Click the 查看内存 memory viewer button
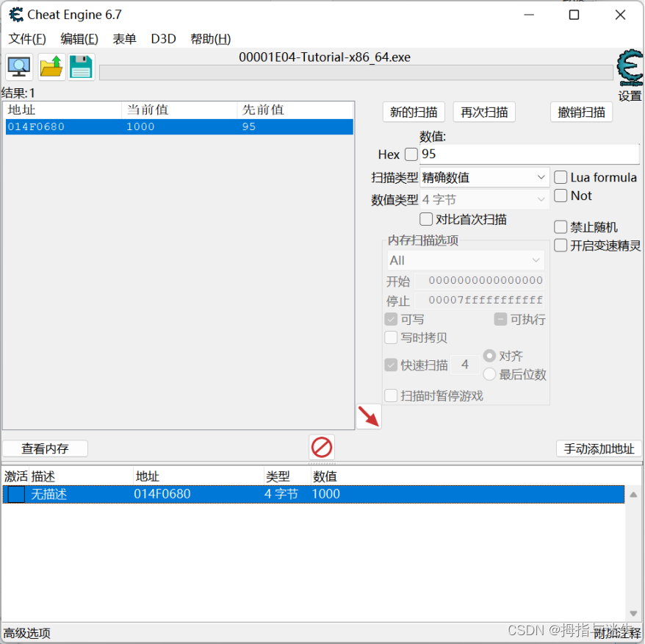The image size is (645, 644). 44,448
